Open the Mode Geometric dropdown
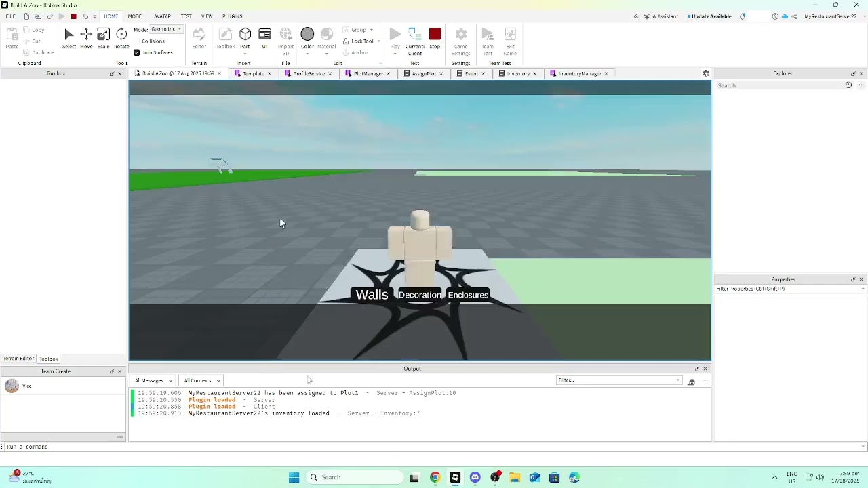This screenshot has height=488, width=868. [166, 29]
